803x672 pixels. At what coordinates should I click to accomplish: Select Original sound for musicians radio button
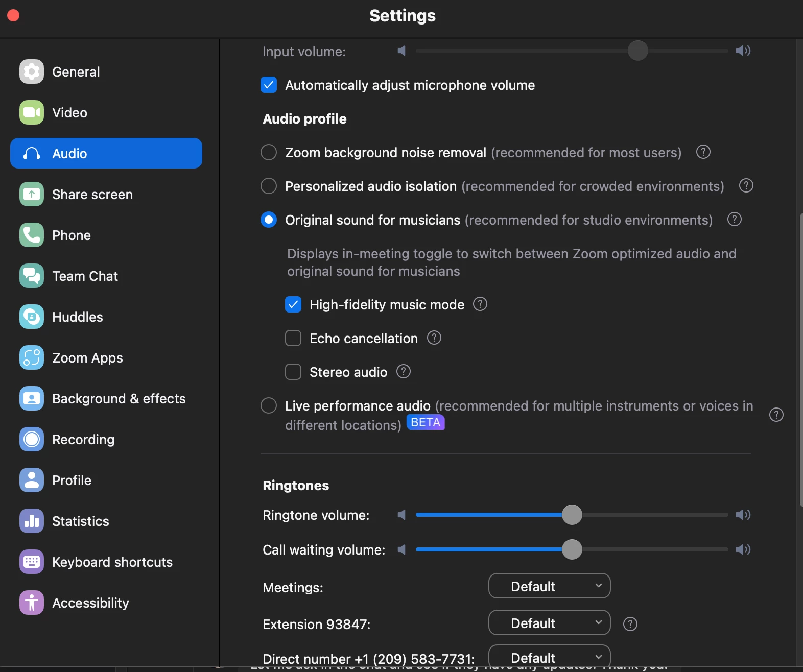(x=269, y=220)
